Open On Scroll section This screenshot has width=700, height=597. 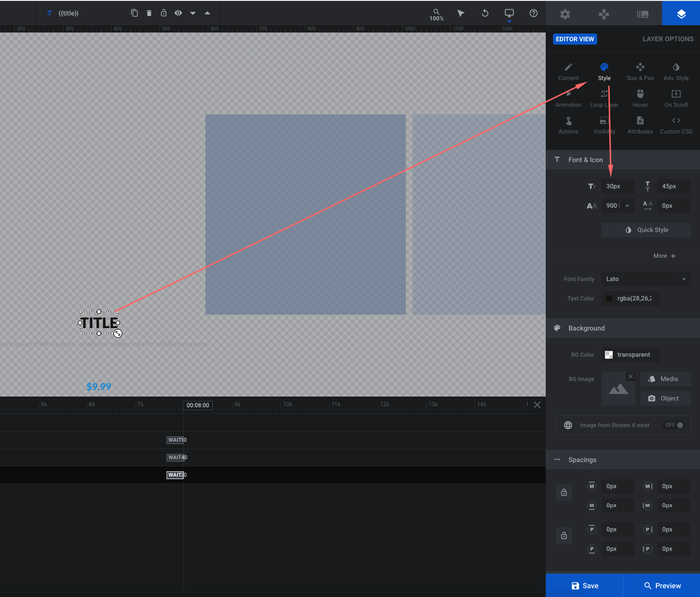coord(676,99)
